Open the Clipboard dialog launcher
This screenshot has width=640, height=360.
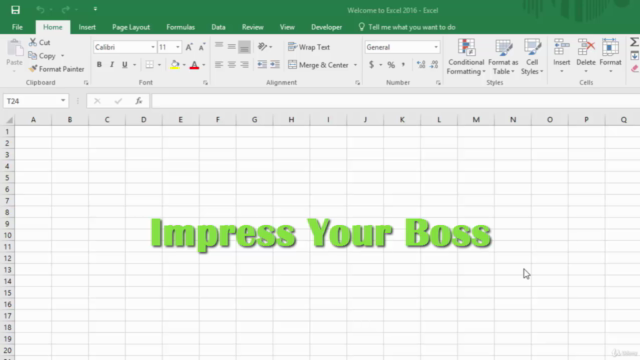pos(86,82)
